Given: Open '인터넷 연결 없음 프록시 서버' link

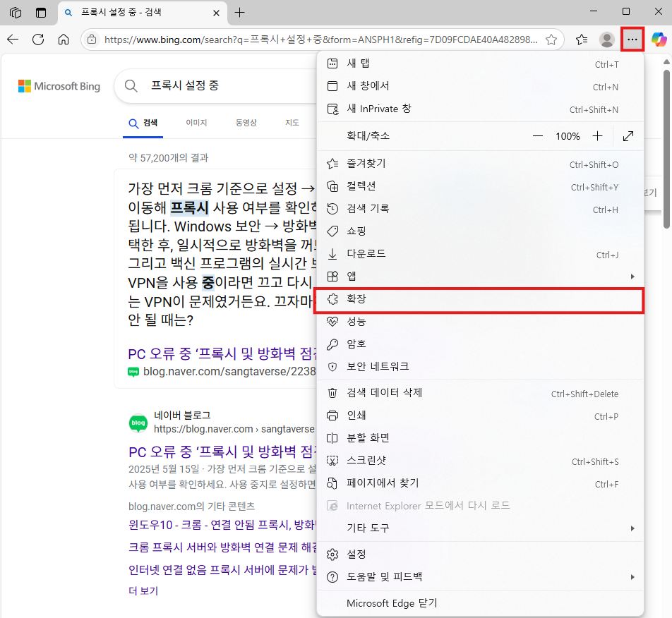Looking at the screenshot, I should [222, 570].
